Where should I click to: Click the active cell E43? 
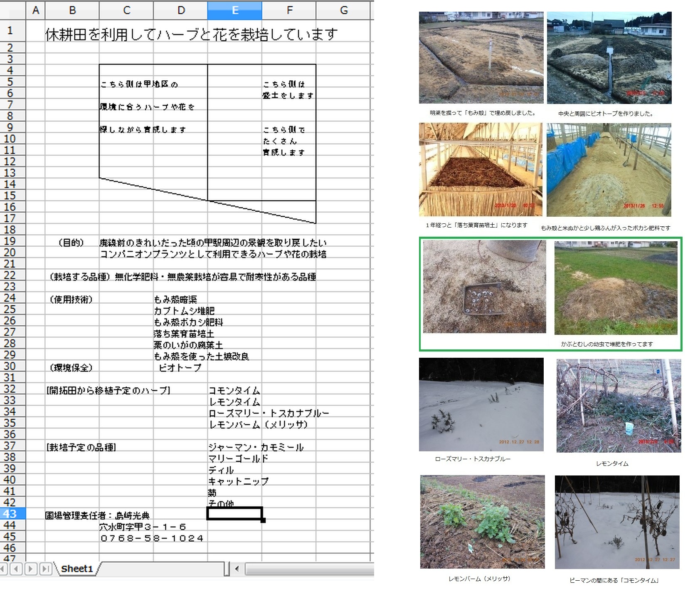click(234, 514)
